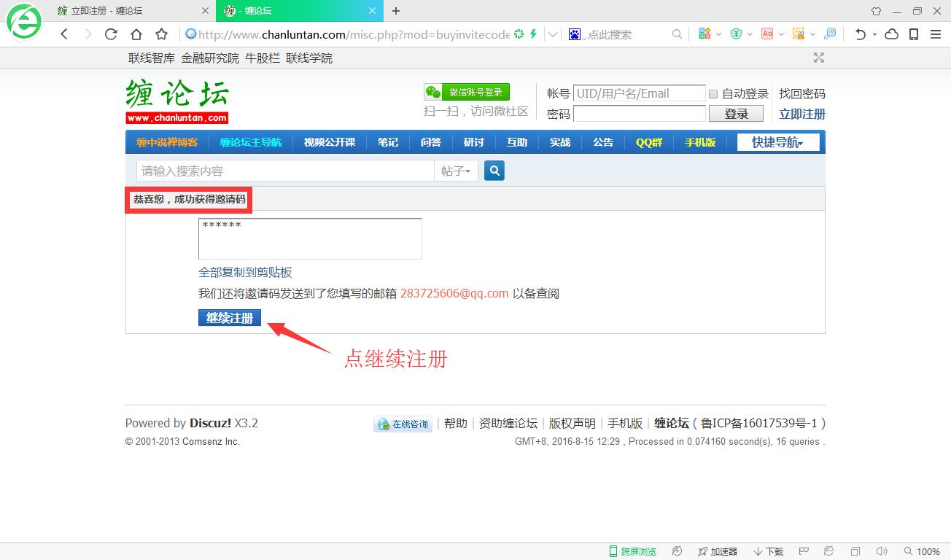This screenshot has height=560, width=951.
Task: Bookmark page with the star icon
Action: coord(162,34)
